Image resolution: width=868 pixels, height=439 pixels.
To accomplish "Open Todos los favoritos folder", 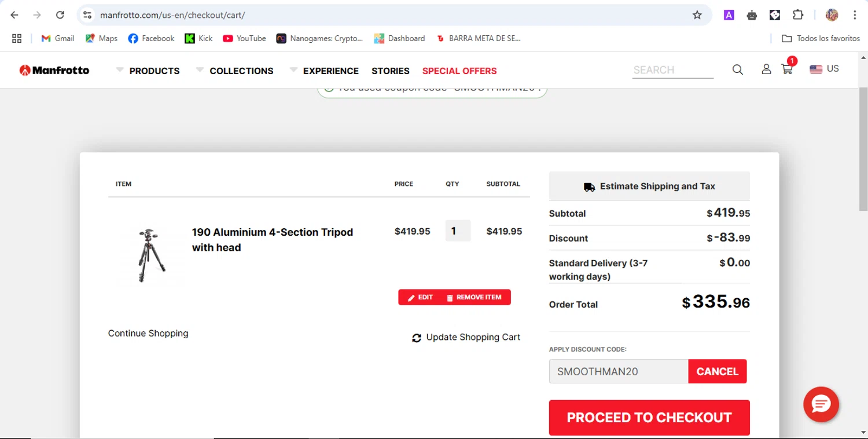I will (821, 38).
